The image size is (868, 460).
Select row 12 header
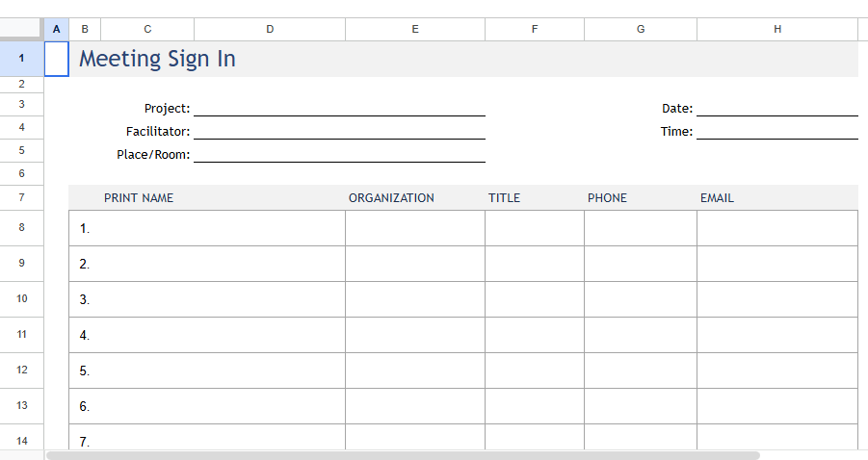[21, 370]
